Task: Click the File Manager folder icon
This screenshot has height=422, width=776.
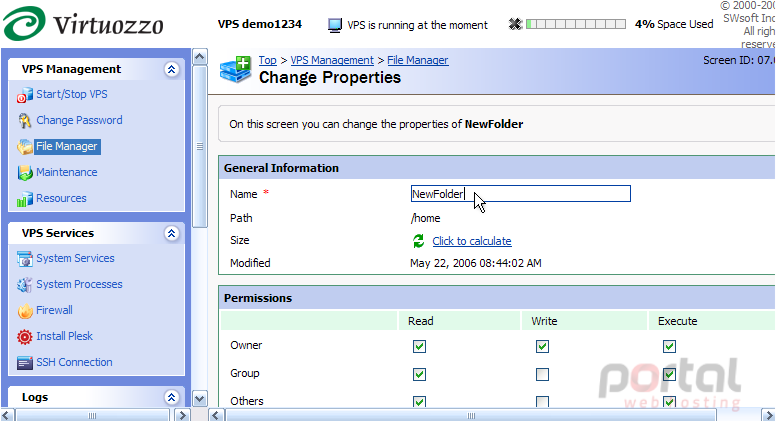Action: (x=25, y=146)
